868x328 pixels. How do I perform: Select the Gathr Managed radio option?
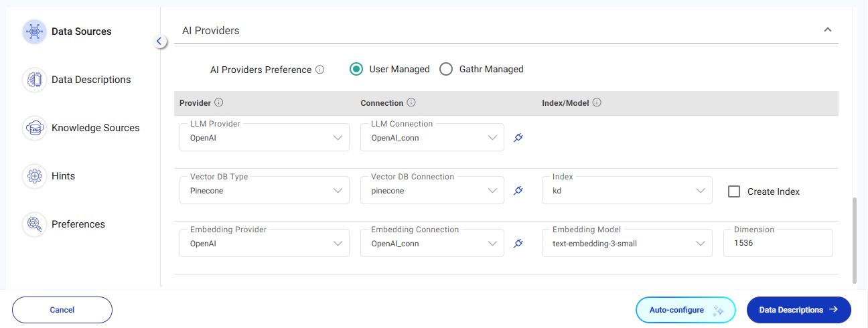[x=446, y=69]
